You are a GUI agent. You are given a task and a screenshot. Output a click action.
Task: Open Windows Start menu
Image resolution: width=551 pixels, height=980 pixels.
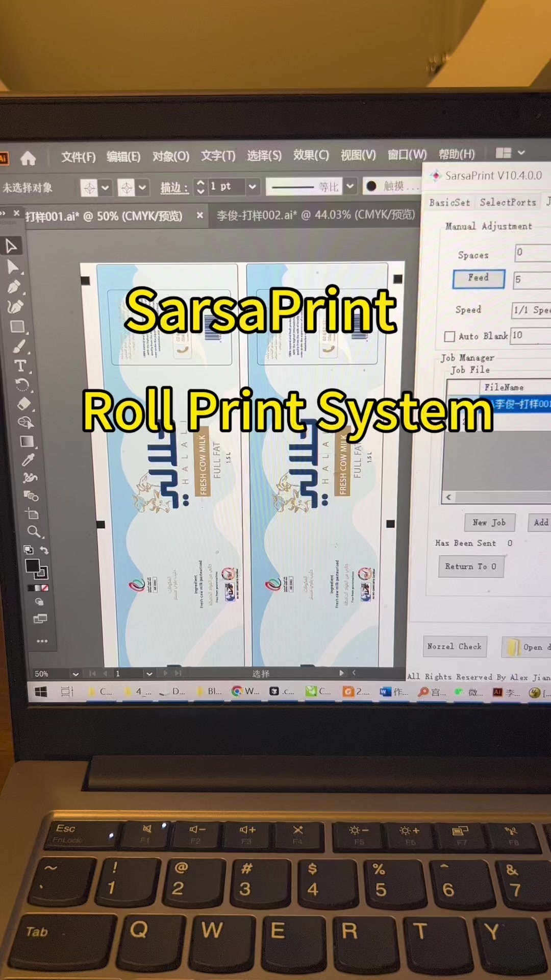[x=41, y=692]
